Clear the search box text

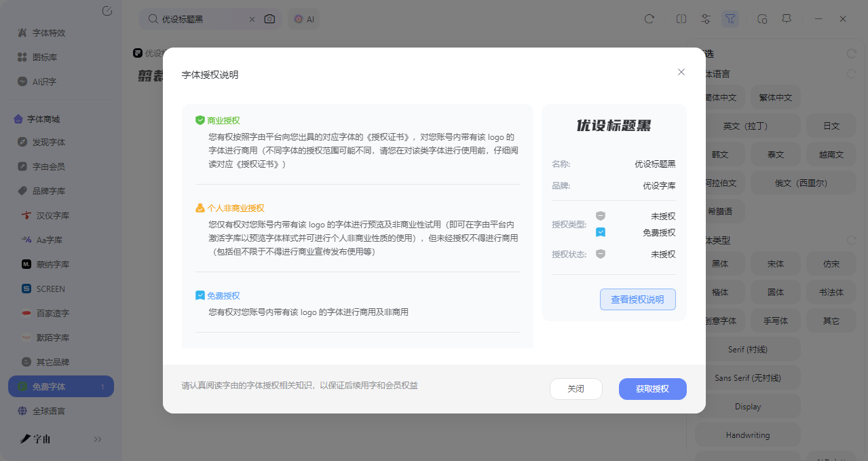click(x=252, y=19)
